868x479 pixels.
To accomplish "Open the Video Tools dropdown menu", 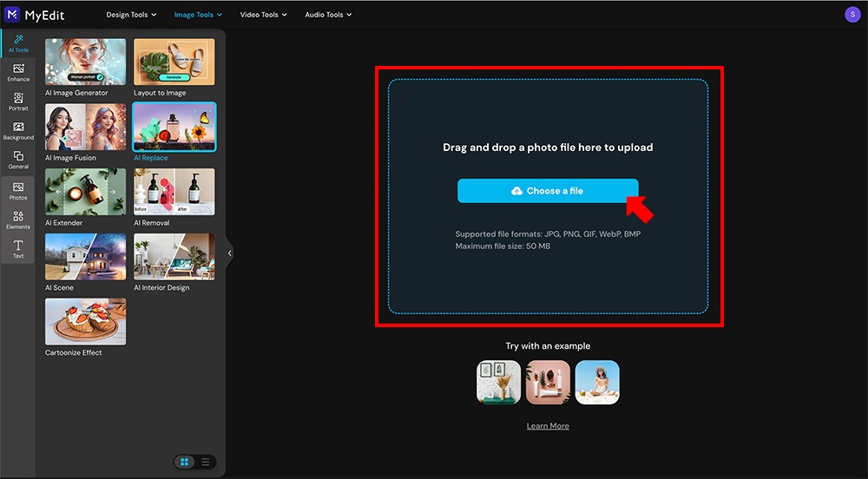I will point(263,15).
